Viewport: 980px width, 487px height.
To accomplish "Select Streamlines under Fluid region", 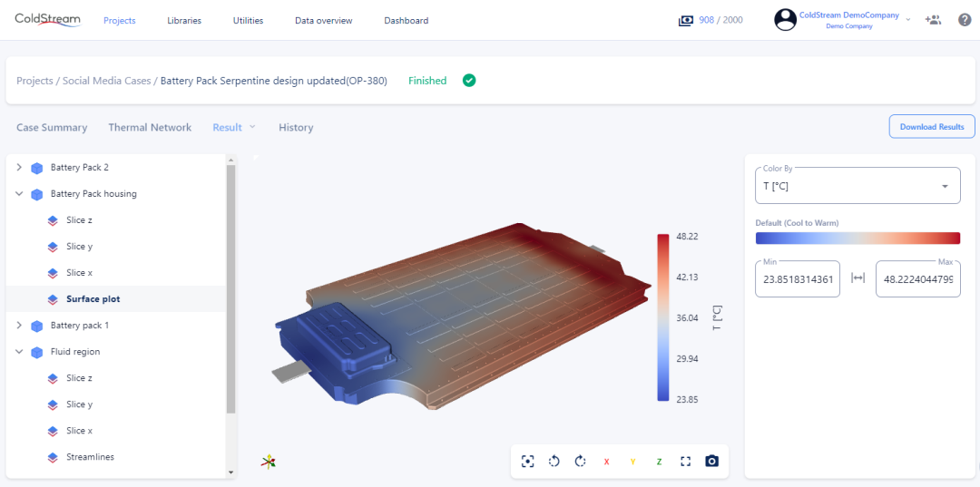I will pos(90,457).
